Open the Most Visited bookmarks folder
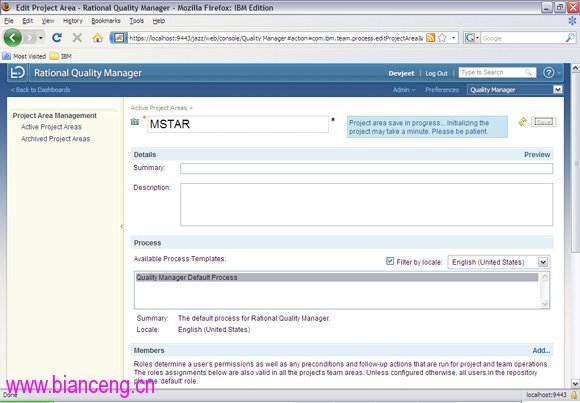The width and height of the screenshot is (580, 403). point(24,56)
